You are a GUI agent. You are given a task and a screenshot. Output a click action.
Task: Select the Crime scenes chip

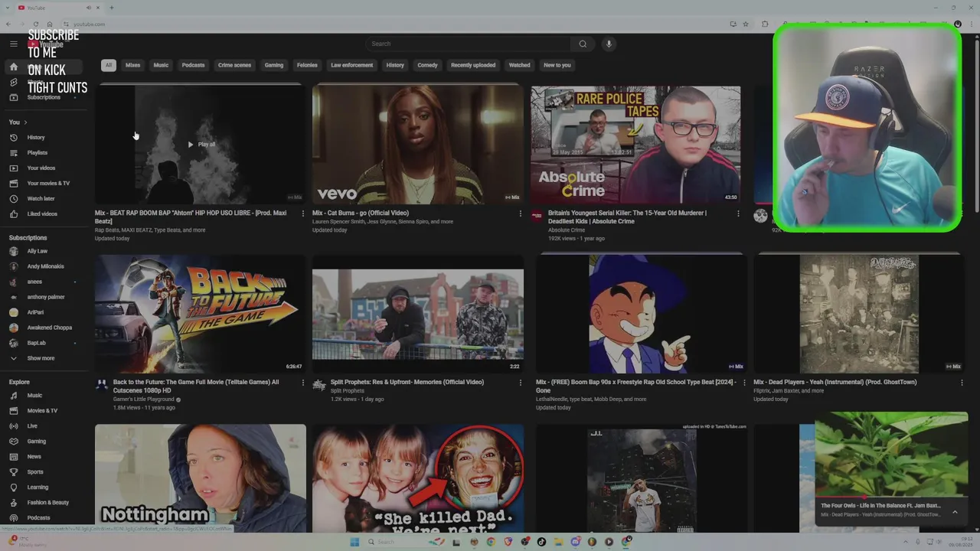(x=234, y=65)
